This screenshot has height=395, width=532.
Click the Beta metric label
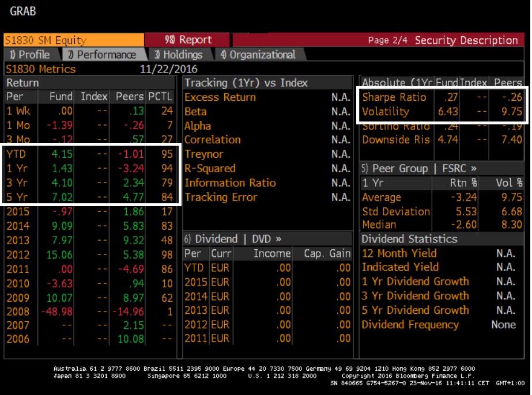point(195,112)
